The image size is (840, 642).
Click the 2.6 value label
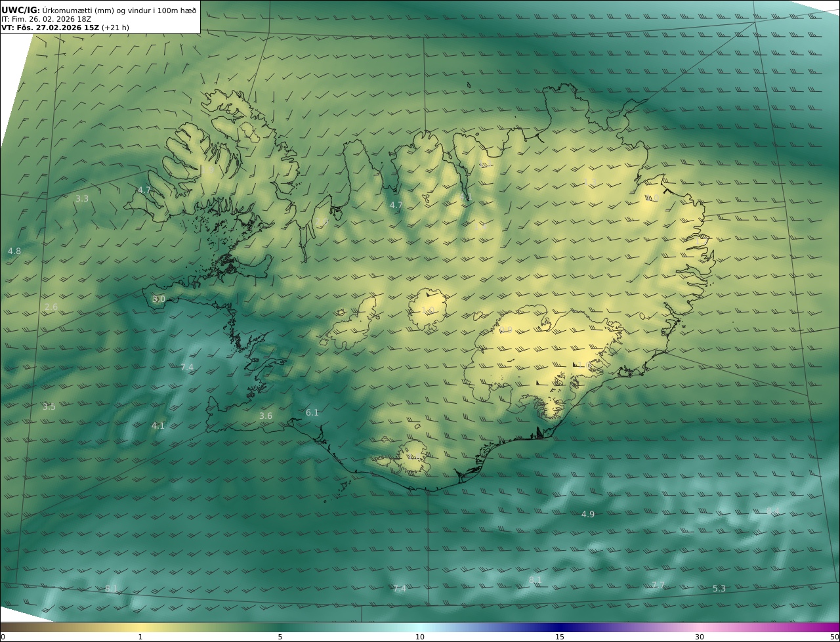(x=51, y=307)
